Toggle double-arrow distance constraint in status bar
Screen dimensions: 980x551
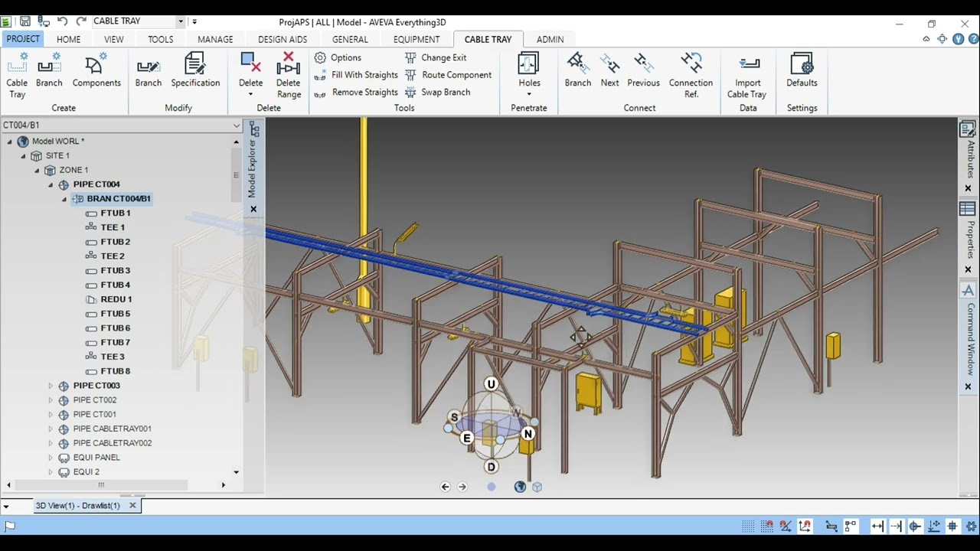[x=877, y=526]
